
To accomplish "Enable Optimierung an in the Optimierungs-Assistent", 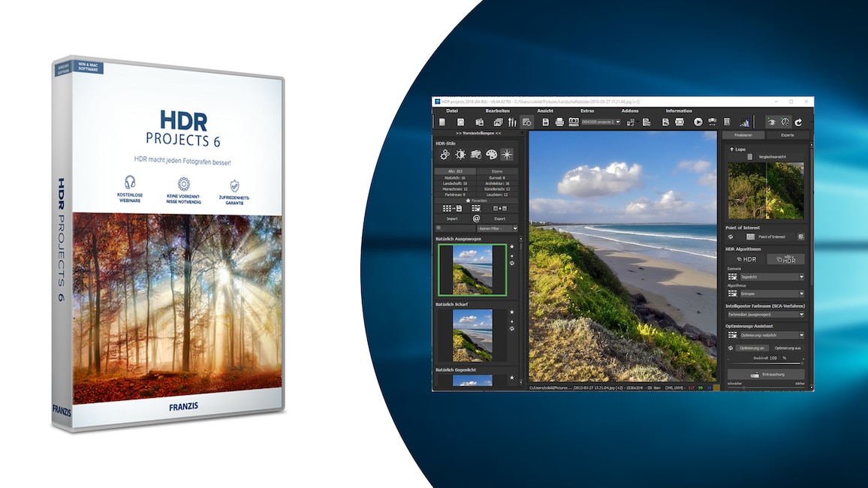I will coord(752,347).
